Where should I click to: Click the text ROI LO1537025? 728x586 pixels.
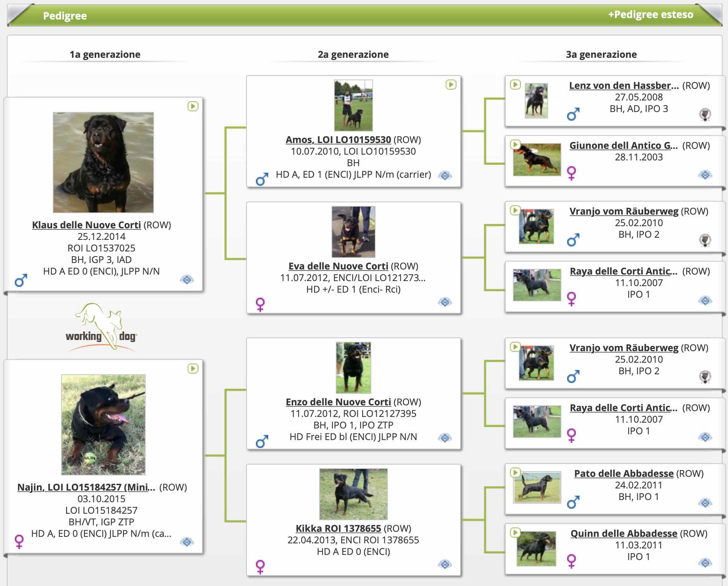[101, 248]
